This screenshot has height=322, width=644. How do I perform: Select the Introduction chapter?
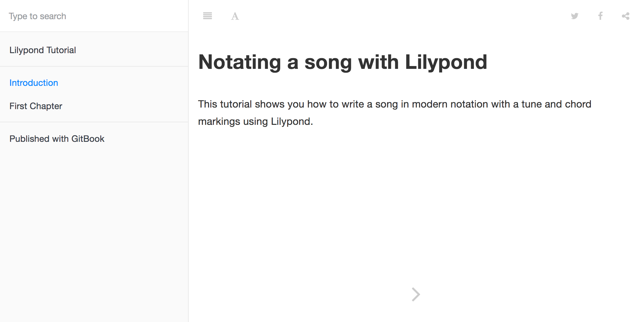(x=34, y=83)
